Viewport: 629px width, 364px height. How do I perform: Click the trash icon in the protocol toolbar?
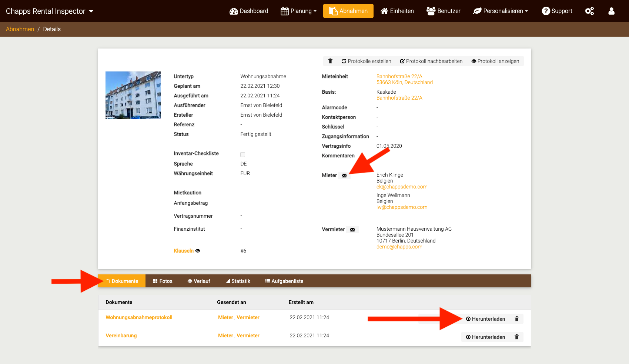coord(330,61)
